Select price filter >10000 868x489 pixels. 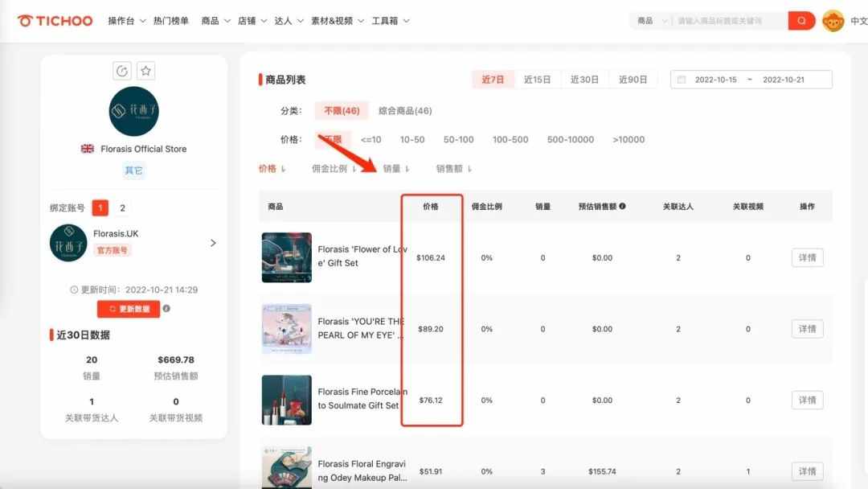[628, 140]
